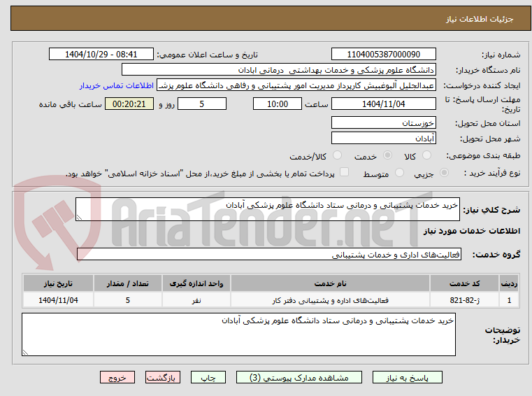Click the quantity cell 5 in table
Image resolution: width=532 pixels, height=396 pixels.
coord(128,300)
